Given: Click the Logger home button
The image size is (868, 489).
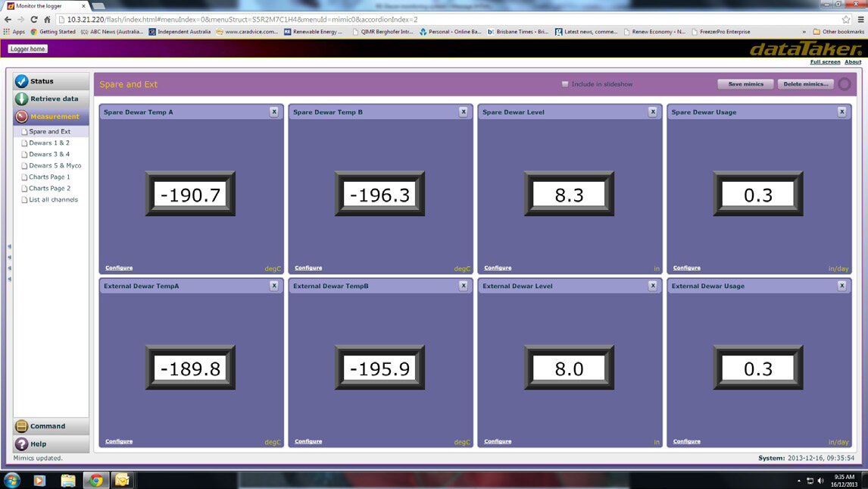Looking at the screenshot, I should point(28,49).
